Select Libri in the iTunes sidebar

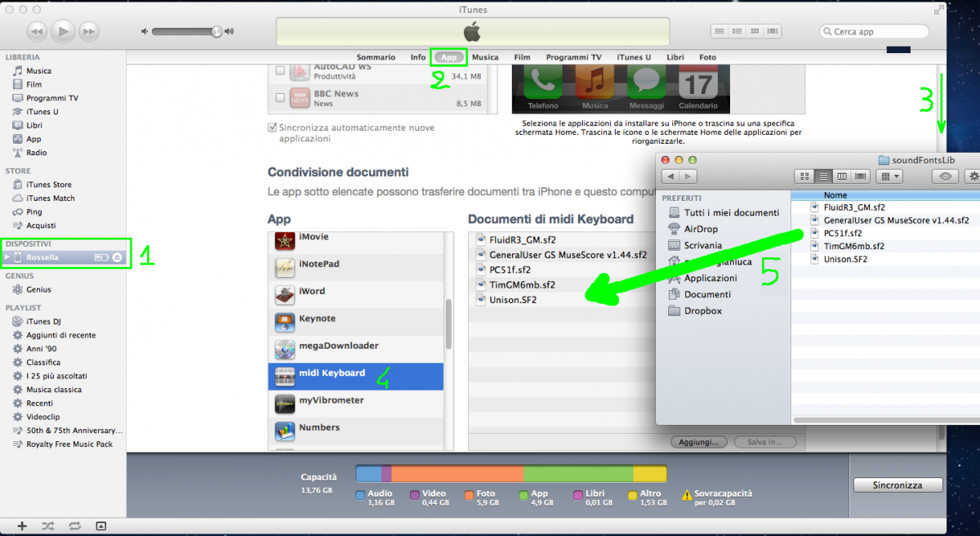[x=33, y=125]
